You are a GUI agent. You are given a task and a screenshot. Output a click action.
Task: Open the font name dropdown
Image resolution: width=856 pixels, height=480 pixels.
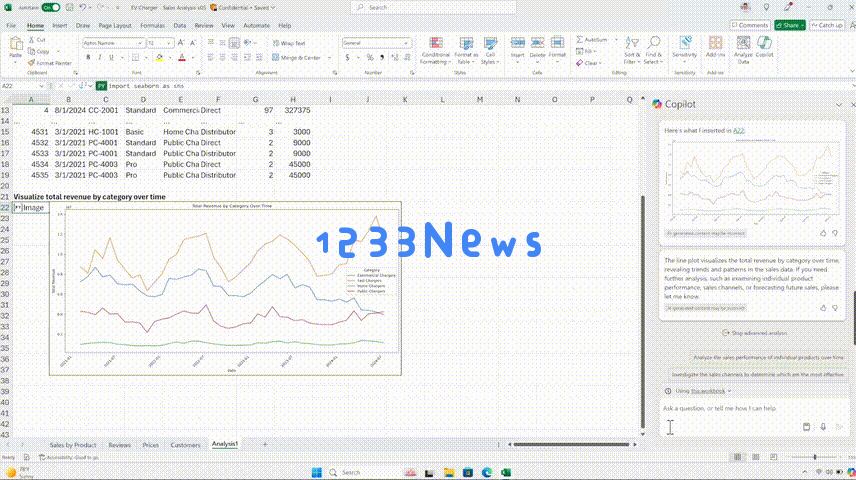pos(140,43)
